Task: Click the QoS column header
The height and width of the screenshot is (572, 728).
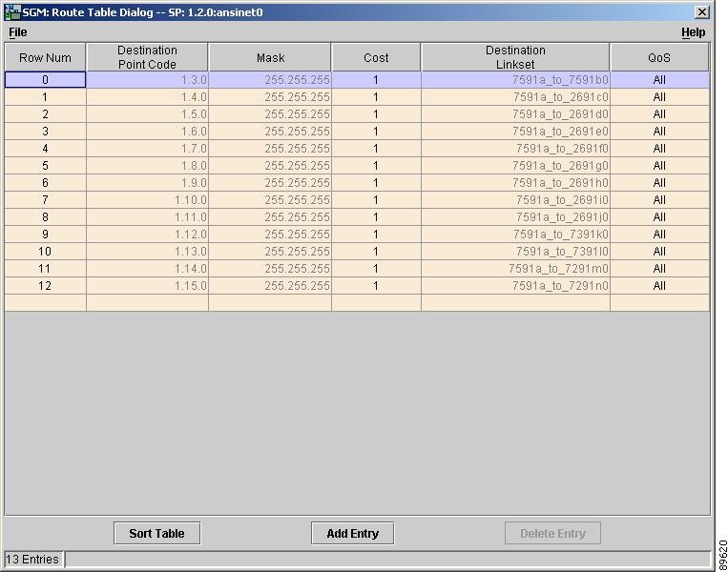Action: click(x=659, y=57)
